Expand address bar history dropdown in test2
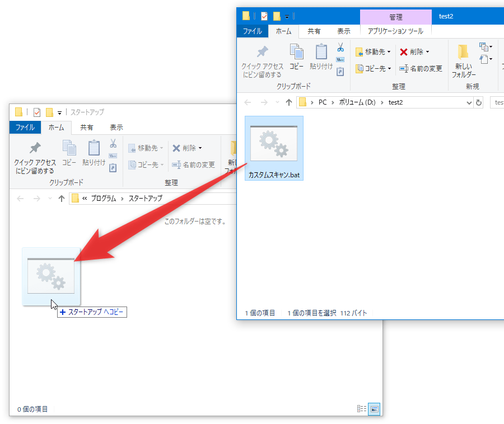504x424 pixels. click(469, 103)
